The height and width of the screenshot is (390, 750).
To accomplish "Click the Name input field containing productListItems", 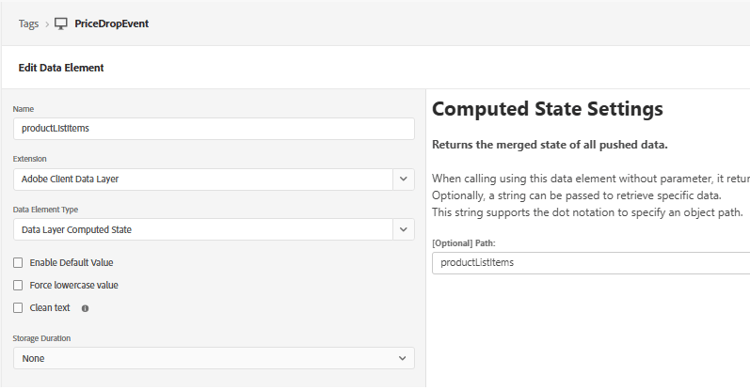I will 214,129.
